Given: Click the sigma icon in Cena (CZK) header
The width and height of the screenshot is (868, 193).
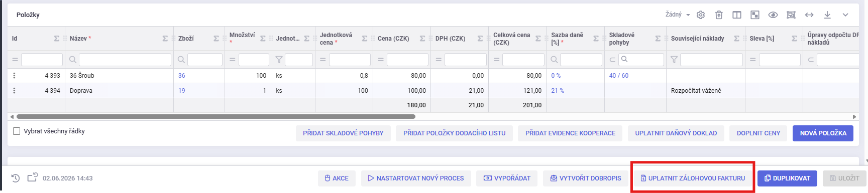Looking at the screenshot, I should (x=422, y=39).
